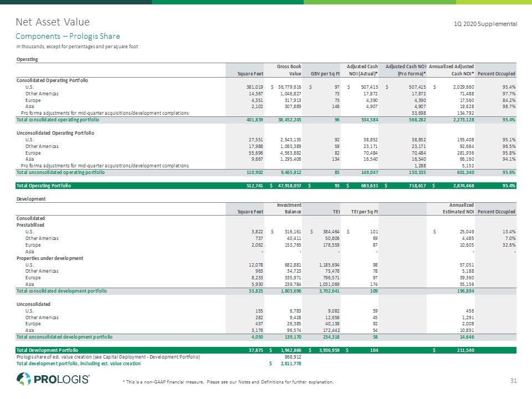Select 'Annualized Adjusted Cash NOI*' column header
This screenshot has height=399, width=532.
click(451, 70)
